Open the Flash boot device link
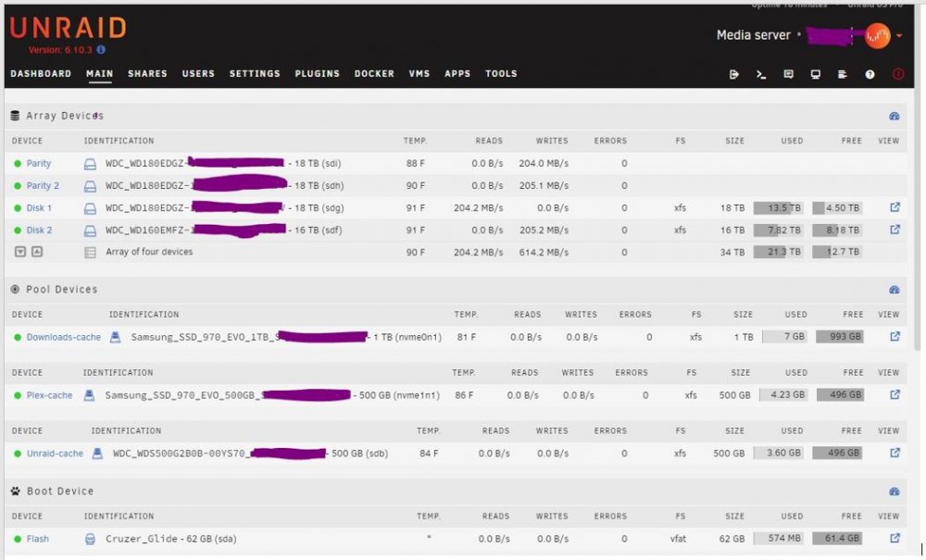 (x=38, y=539)
